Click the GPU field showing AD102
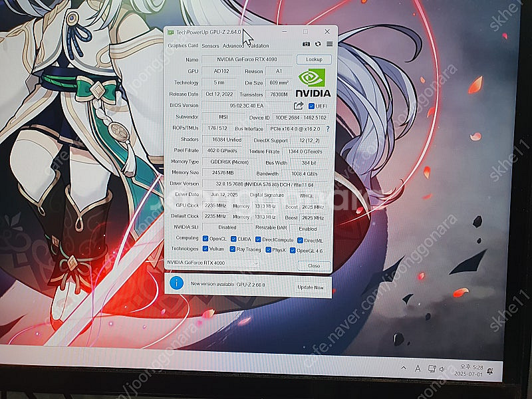Screen dimensions: 532x399 pos(221,71)
